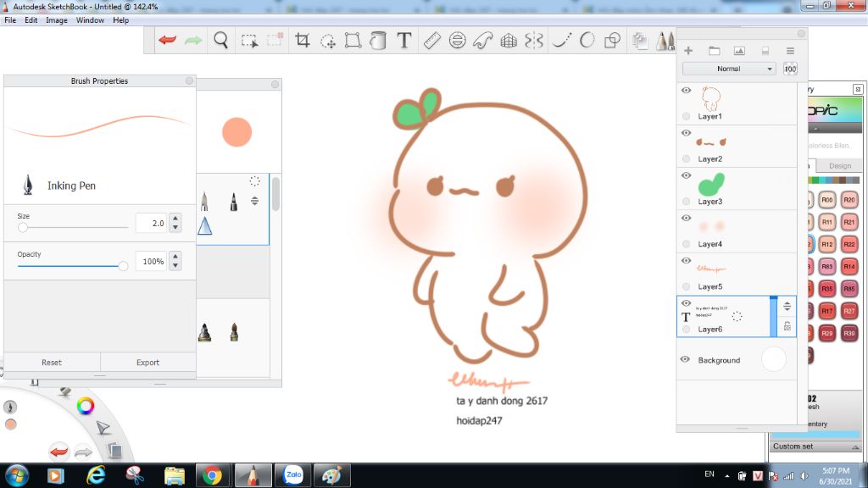Screen dimensions: 868x488
Task: Hide Layer2 with its eye icon
Action: click(686, 133)
